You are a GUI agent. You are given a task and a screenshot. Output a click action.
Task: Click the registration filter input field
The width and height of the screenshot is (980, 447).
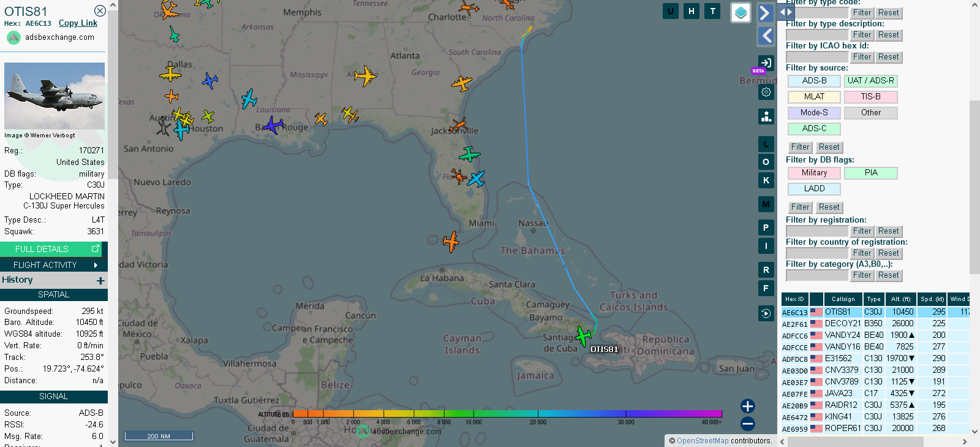pyautogui.click(x=817, y=231)
